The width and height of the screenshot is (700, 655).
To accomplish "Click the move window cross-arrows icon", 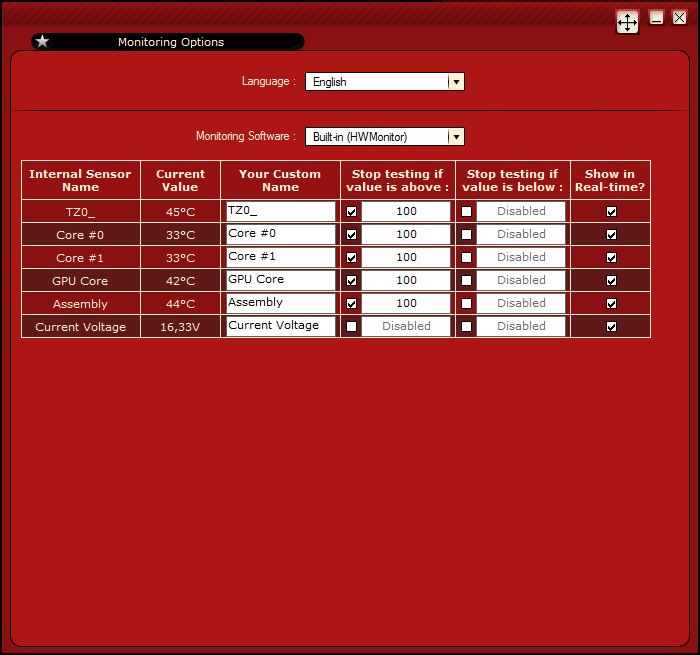I will coord(627,22).
